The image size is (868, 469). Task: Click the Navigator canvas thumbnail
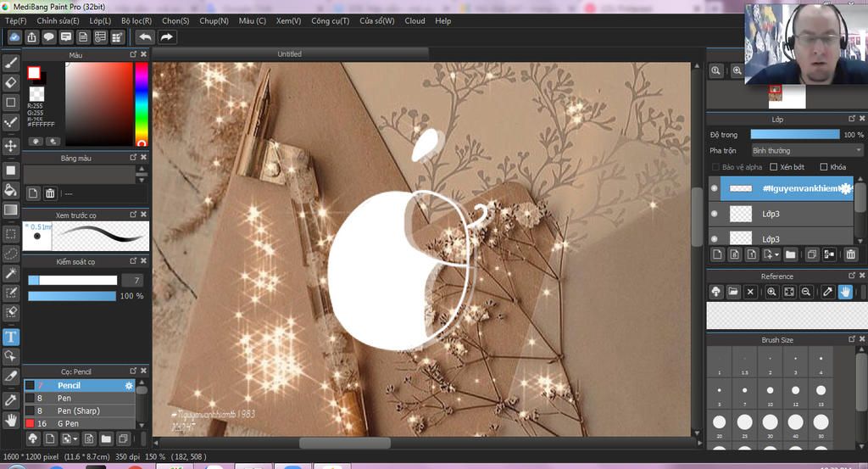pos(787,97)
